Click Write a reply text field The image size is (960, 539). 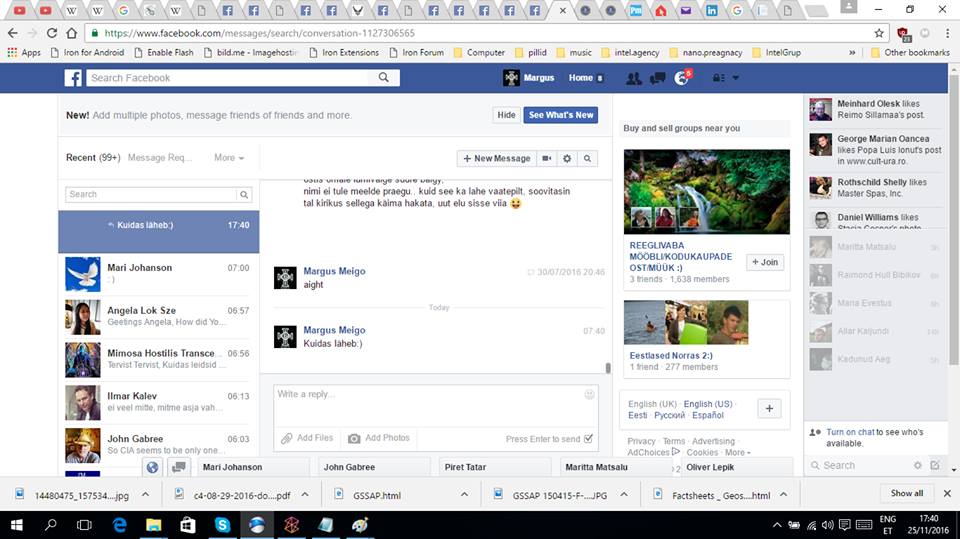tap(435, 405)
